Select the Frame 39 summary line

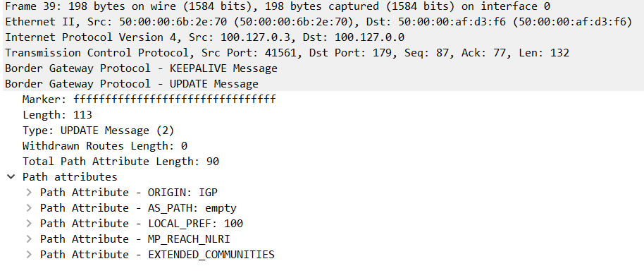pos(322,6)
